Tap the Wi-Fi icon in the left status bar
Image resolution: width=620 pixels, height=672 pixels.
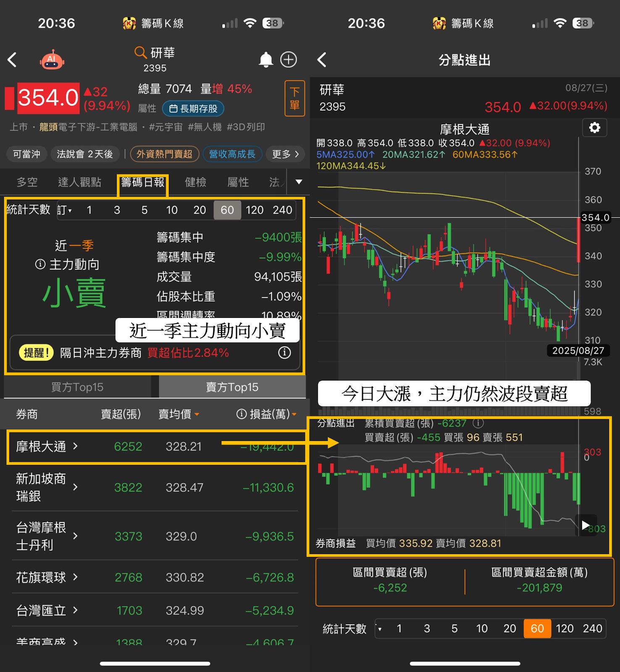(x=250, y=23)
